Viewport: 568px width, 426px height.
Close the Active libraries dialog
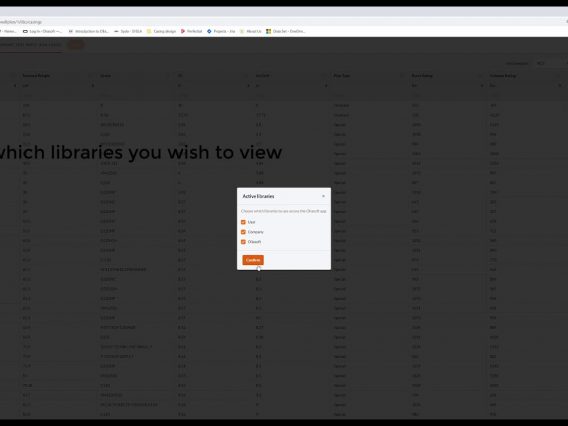point(323,196)
